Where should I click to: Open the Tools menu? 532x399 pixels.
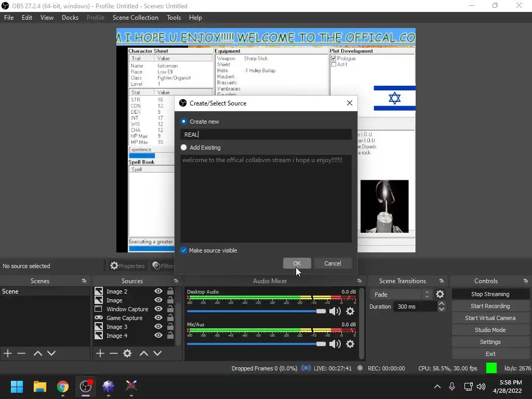pos(174,17)
